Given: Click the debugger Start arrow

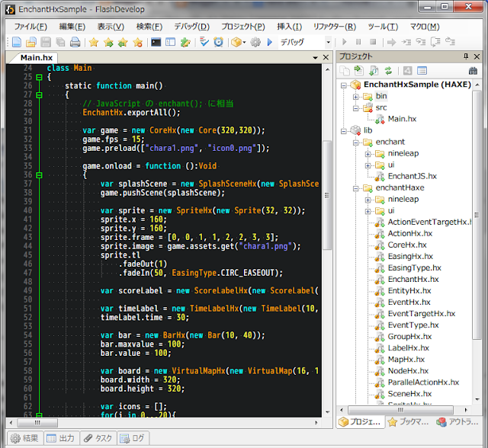Looking at the screenshot, I should (344, 42).
